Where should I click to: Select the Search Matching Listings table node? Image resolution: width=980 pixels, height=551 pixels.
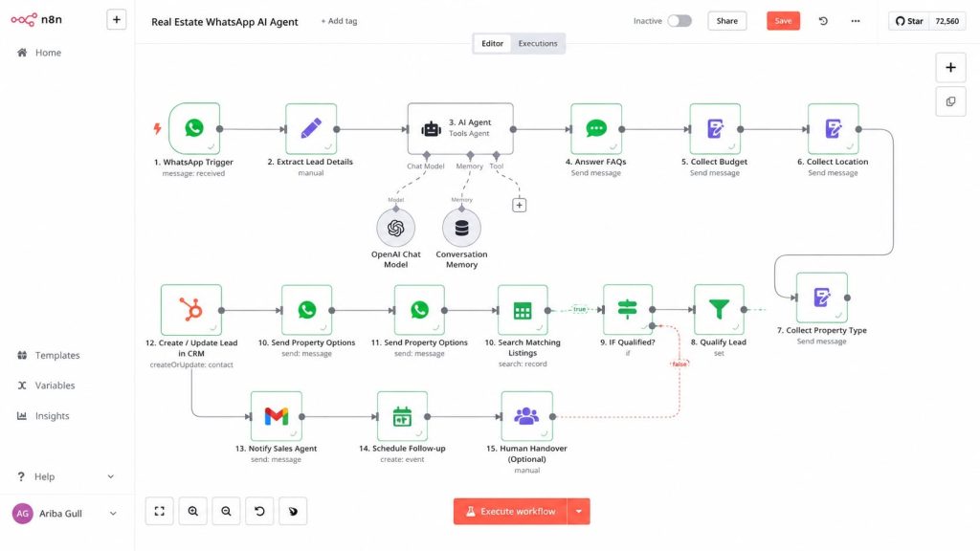click(523, 310)
